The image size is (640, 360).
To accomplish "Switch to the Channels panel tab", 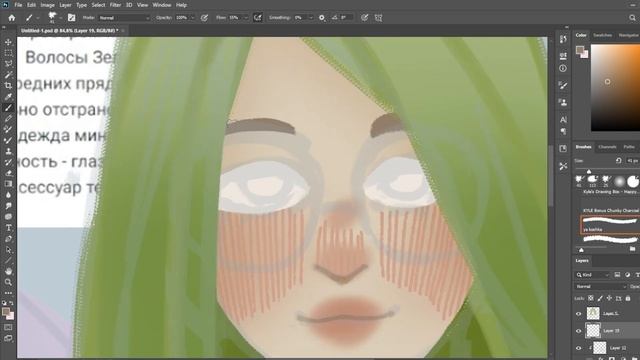I will click(x=607, y=147).
